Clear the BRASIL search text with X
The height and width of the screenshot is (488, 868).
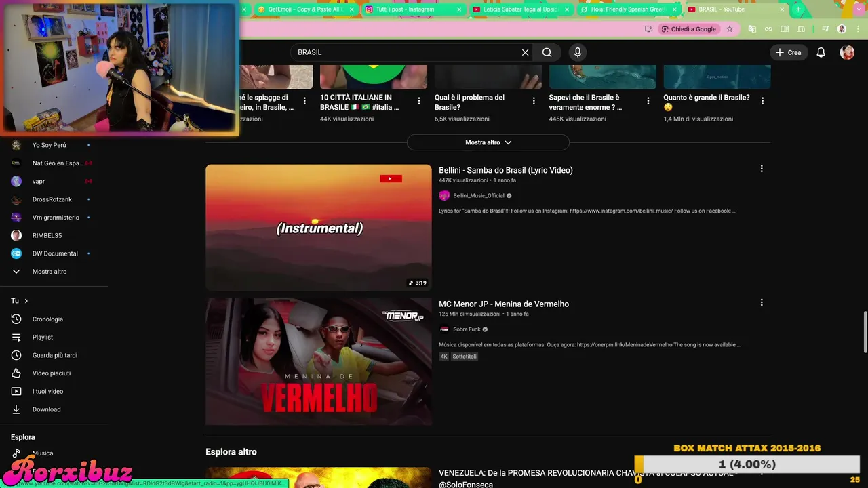pos(525,52)
